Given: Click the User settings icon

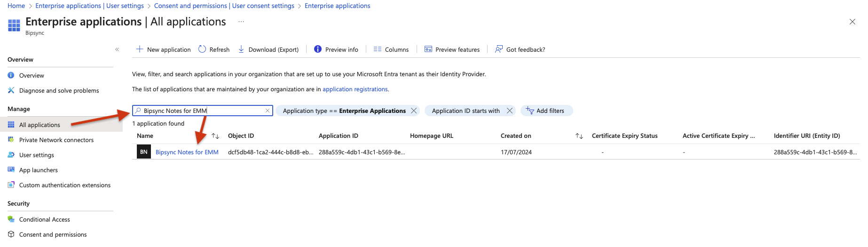Looking at the screenshot, I should click(11, 155).
